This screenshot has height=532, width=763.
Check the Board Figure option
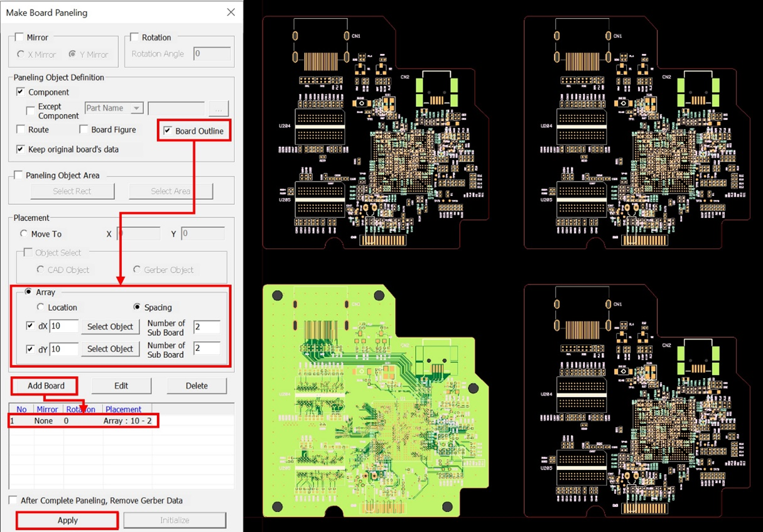[84, 130]
